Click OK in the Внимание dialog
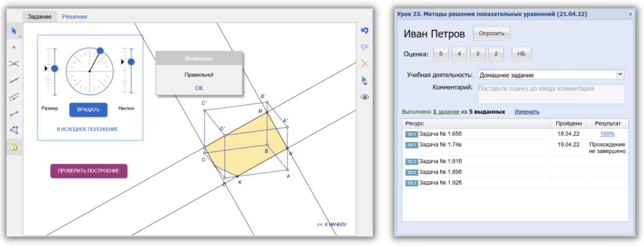 coord(199,88)
